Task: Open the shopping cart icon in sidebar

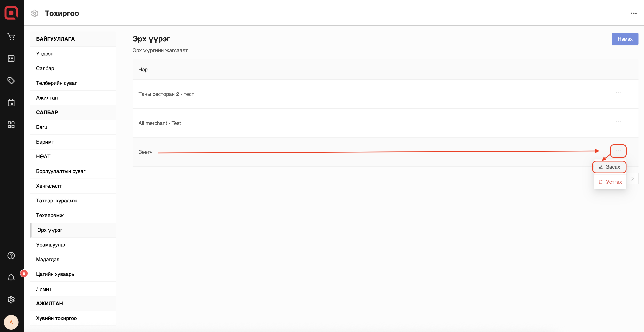Action: point(11,37)
